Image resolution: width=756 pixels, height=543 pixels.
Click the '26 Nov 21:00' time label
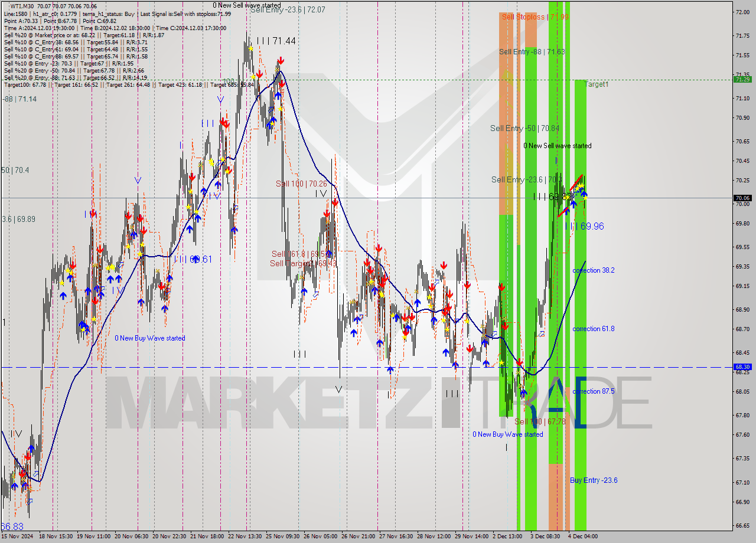pyautogui.click(x=359, y=537)
